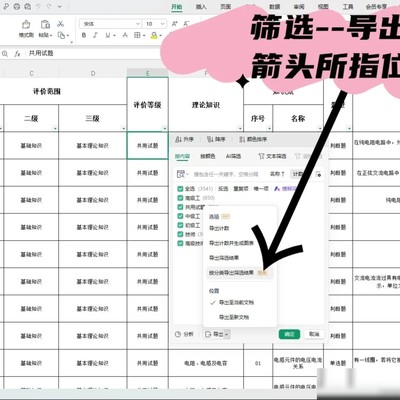Cut selection with the scissors icon
Viewport: 400px width, 400px height.
(60, 24)
